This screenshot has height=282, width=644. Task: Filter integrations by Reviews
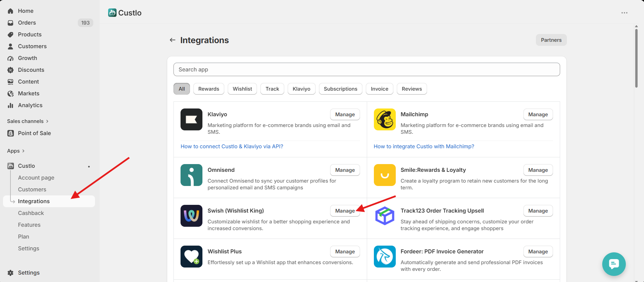[x=412, y=89]
